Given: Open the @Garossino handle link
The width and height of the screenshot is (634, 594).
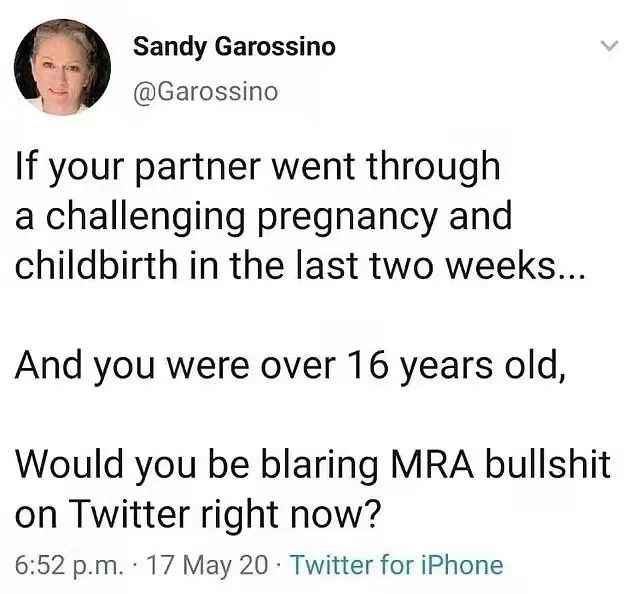Looking at the screenshot, I should (205, 92).
